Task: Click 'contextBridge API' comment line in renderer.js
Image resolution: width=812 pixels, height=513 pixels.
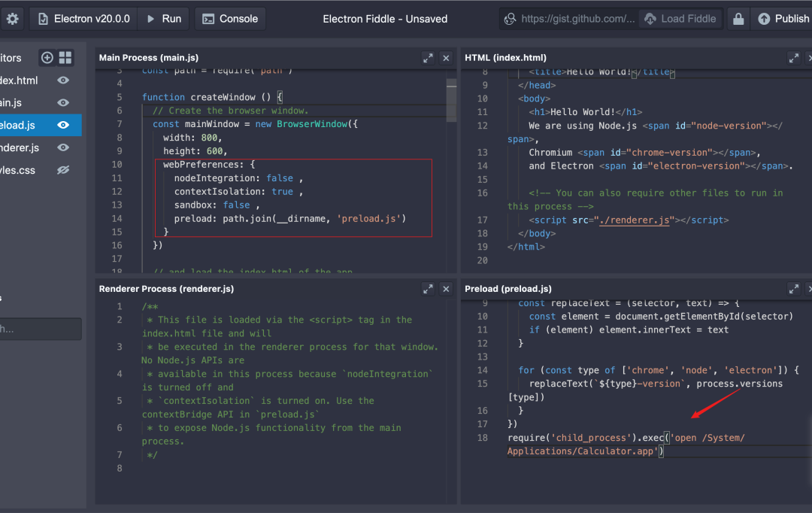Action: (231, 414)
